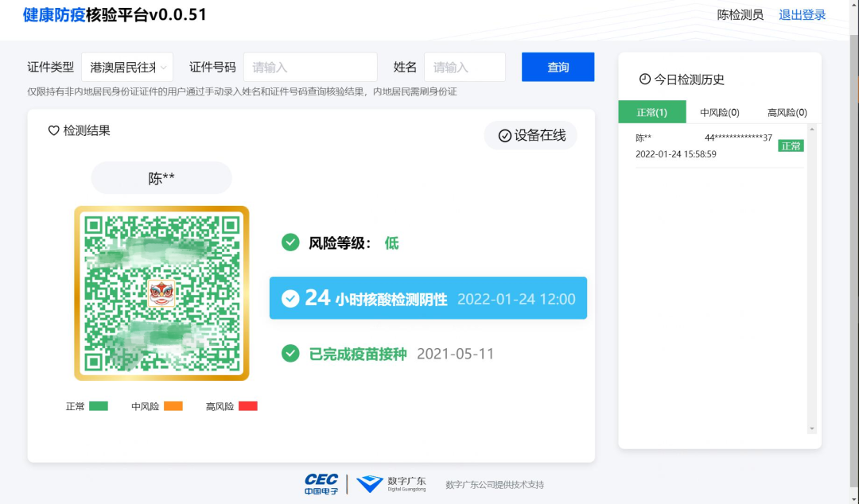Click the 已完成疫苗接种 text
The height and width of the screenshot is (504, 859).
point(358,354)
